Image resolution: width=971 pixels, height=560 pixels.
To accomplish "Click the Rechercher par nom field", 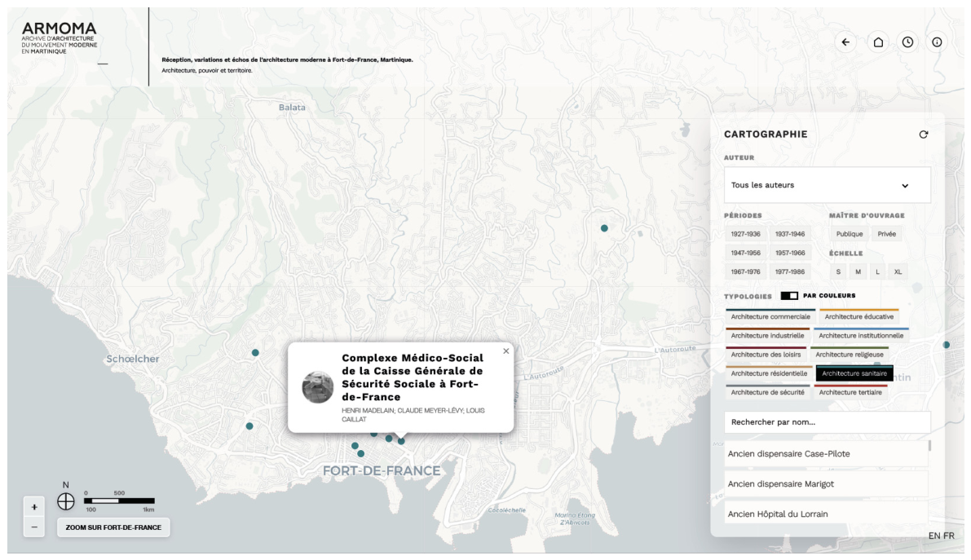I will click(827, 422).
